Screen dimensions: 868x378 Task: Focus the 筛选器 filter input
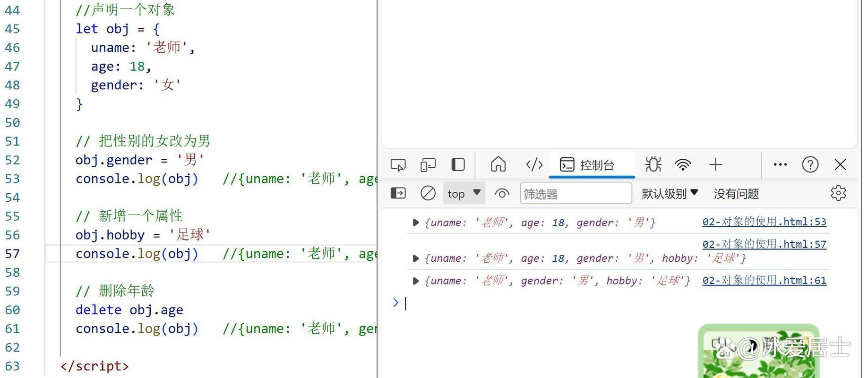coord(576,194)
